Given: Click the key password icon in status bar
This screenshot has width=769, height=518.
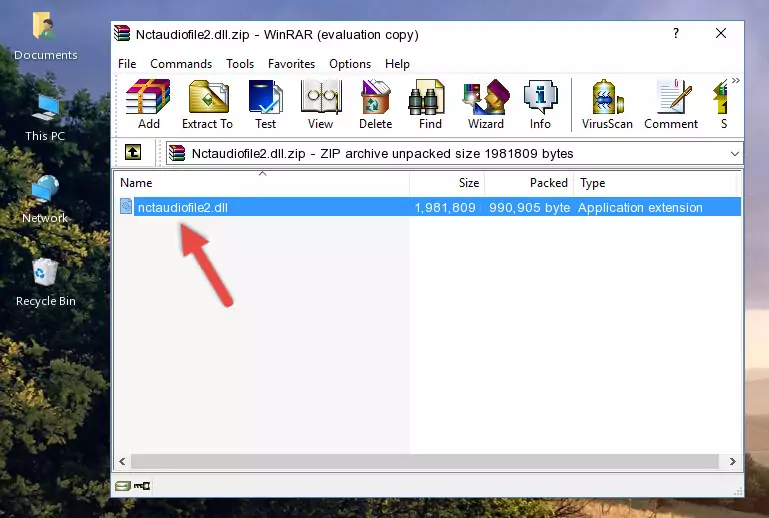Looking at the screenshot, I should pyautogui.click(x=142, y=486).
